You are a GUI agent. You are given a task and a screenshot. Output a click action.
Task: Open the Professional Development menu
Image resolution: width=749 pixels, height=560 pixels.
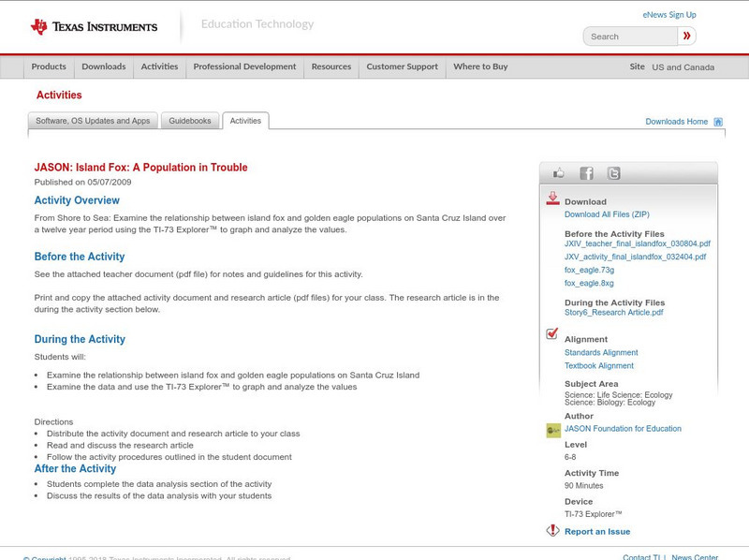tap(244, 66)
